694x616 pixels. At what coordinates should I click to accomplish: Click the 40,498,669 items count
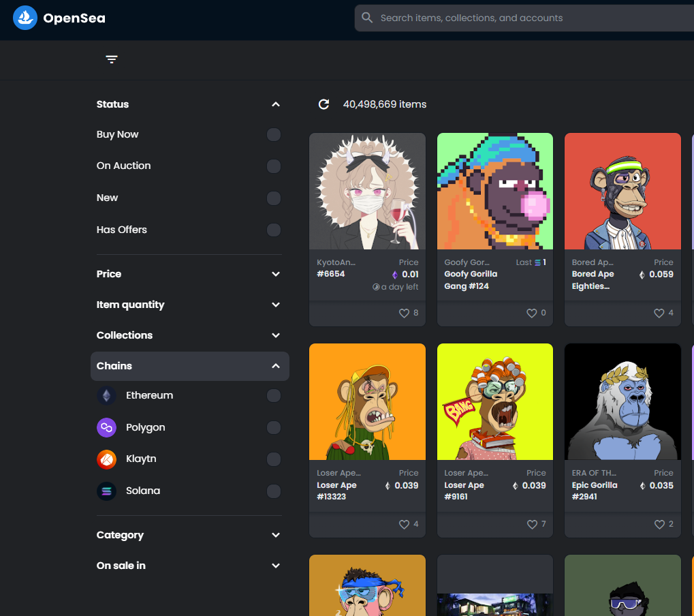click(385, 104)
